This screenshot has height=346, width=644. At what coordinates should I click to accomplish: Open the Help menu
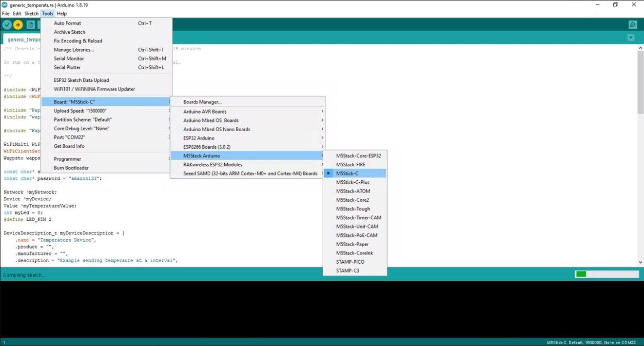62,14
